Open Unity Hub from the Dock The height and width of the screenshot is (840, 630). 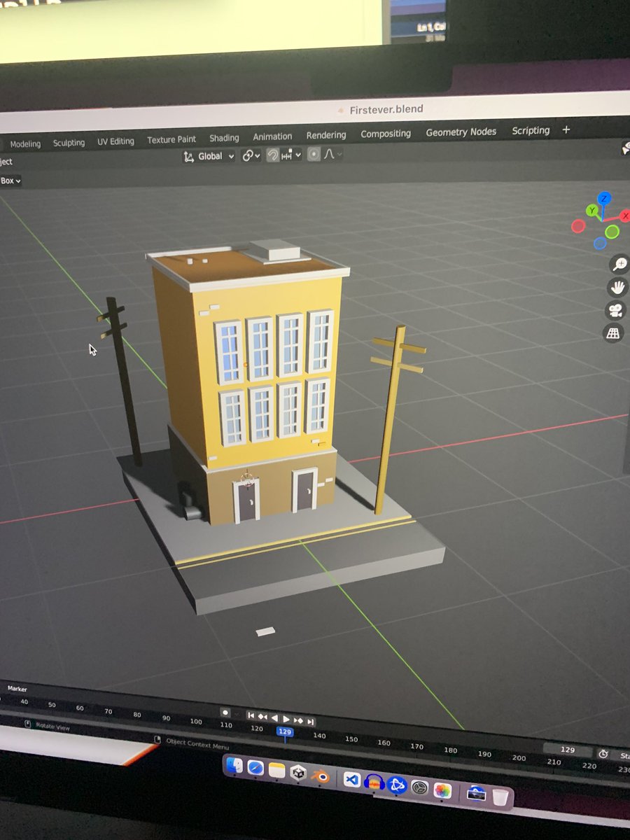click(299, 773)
